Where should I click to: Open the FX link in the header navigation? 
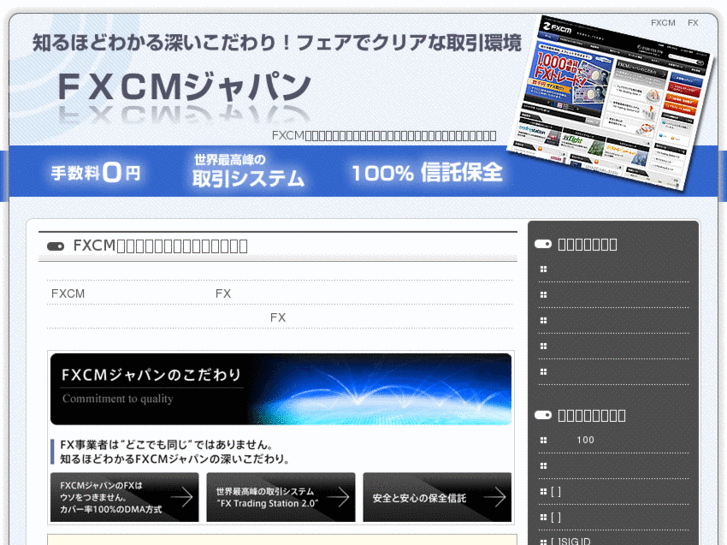[693, 23]
